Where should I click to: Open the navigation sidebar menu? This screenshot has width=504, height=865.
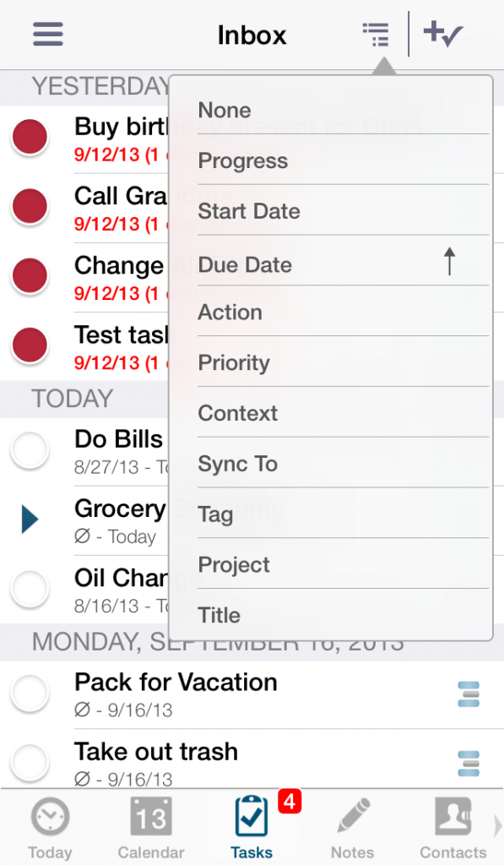pyautogui.click(x=47, y=34)
